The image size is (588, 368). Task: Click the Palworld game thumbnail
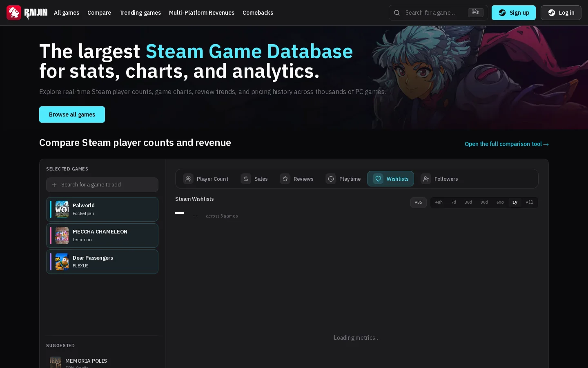(x=62, y=209)
